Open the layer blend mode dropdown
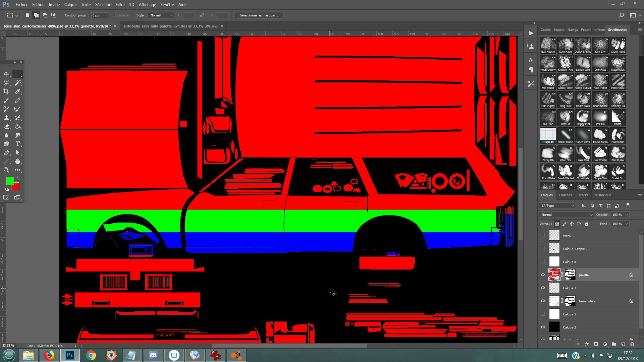 (x=566, y=215)
